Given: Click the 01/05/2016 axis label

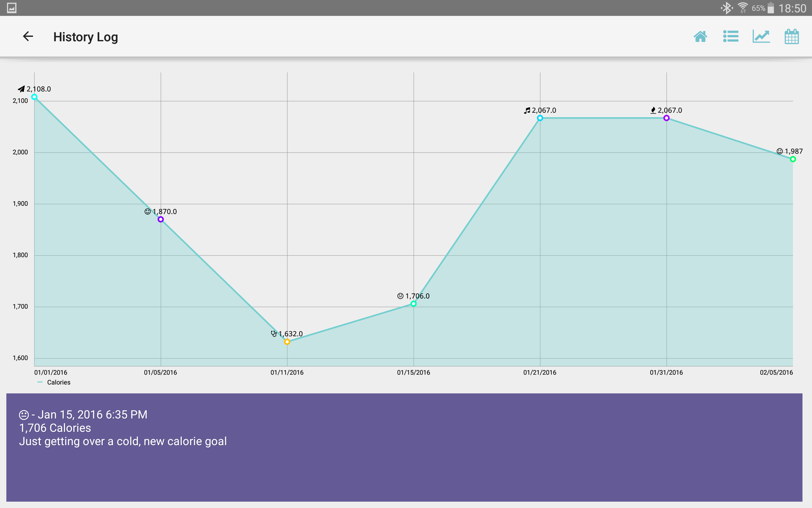Looking at the screenshot, I should tap(160, 372).
